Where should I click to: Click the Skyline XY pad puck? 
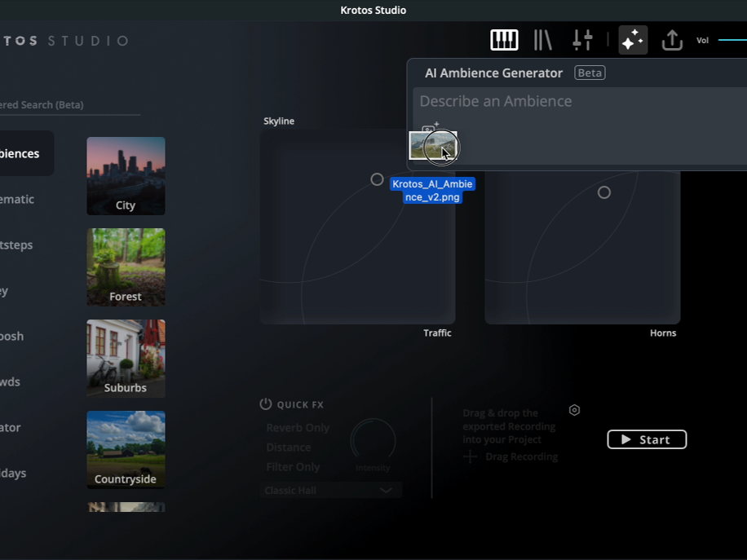tap(377, 179)
